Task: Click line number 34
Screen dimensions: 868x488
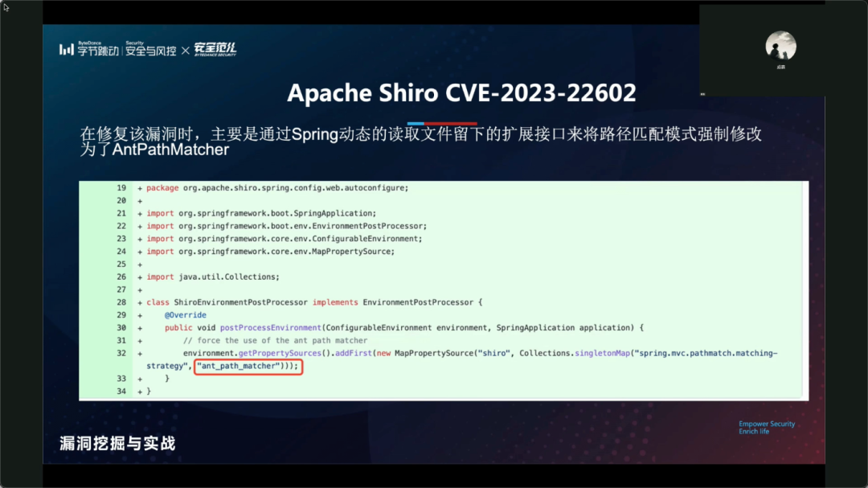Action: pyautogui.click(x=121, y=392)
